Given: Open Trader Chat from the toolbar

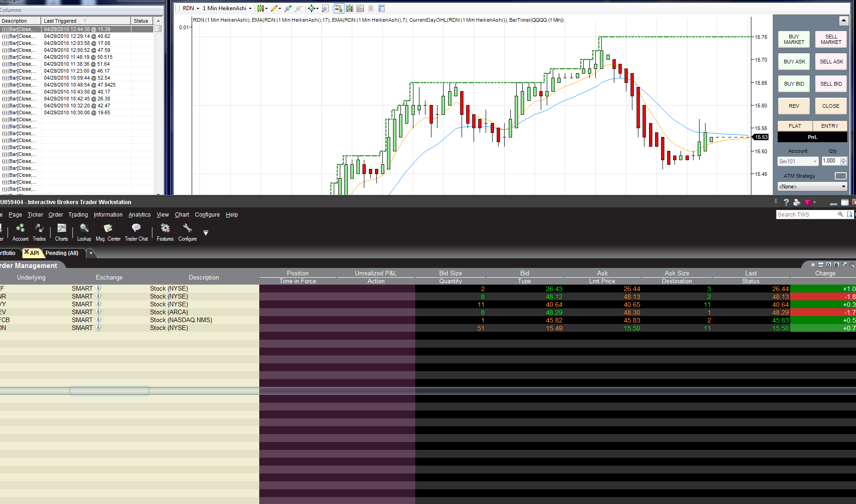Looking at the screenshot, I should pyautogui.click(x=136, y=232).
